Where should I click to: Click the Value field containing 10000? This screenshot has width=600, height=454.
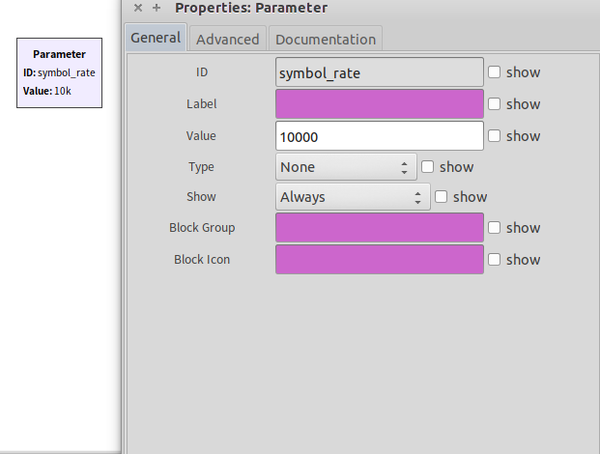380,136
